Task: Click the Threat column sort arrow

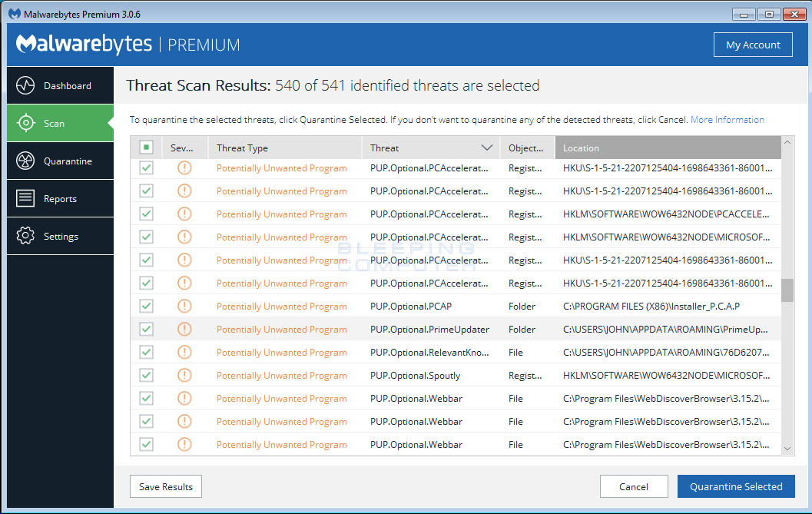Action: tap(486, 148)
